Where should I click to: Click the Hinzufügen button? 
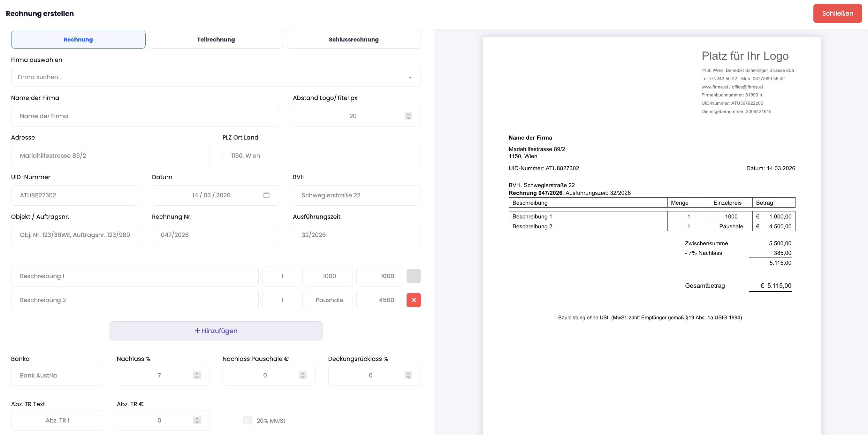(x=216, y=331)
